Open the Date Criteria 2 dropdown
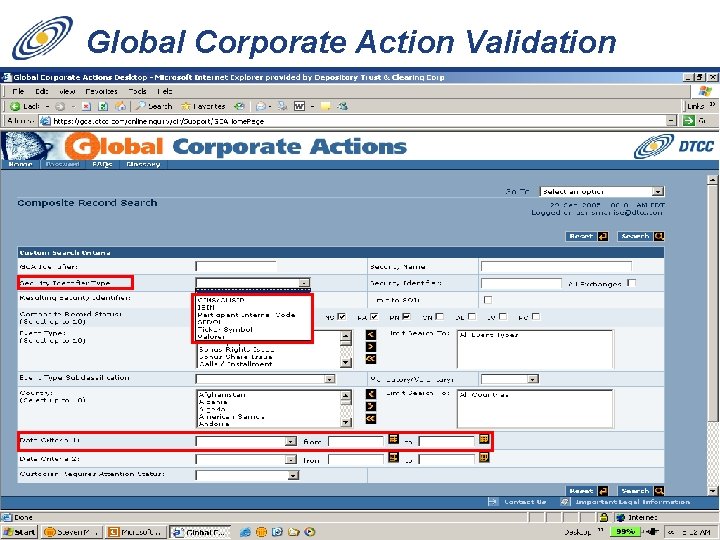This screenshot has height=540, width=720. [x=246, y=459]
